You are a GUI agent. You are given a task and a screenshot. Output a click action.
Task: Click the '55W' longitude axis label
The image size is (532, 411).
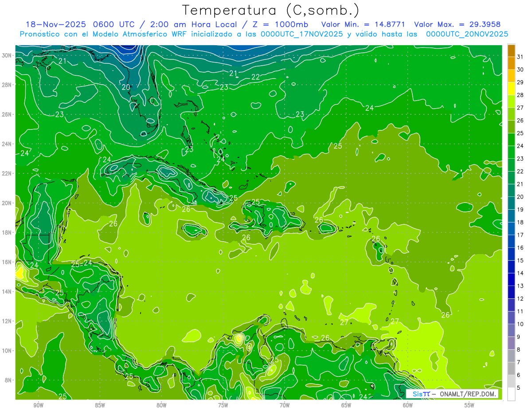[x=469, y=405]
